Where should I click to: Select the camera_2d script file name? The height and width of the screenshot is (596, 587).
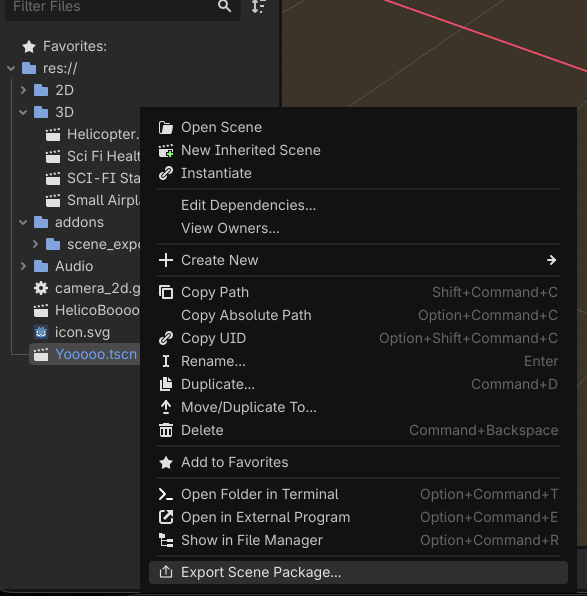click(98, 288)
